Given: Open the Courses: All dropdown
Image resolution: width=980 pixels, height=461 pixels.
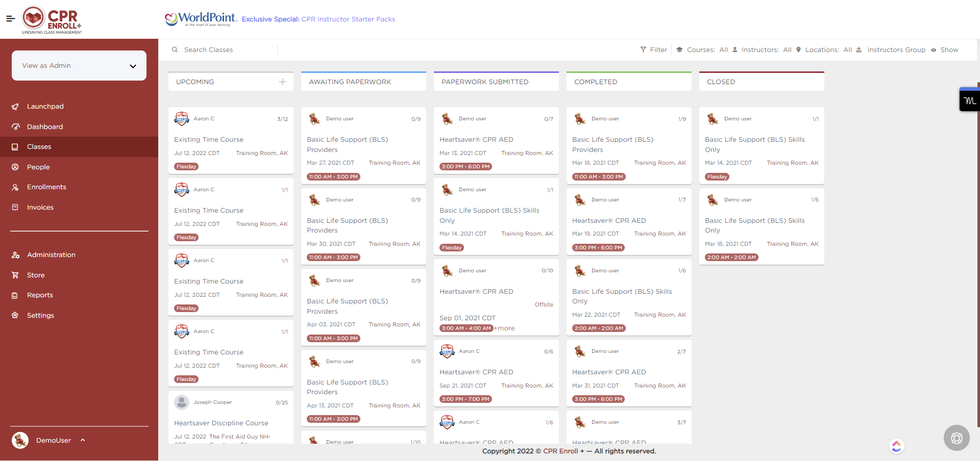Looking at the screenshot, I should point(702,49).
